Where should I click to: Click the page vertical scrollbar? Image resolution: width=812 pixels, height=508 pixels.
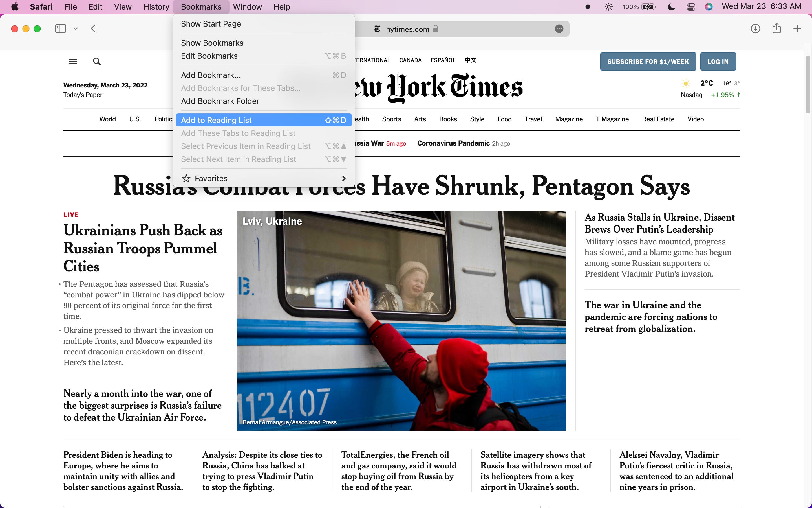[x=808, y=85]
